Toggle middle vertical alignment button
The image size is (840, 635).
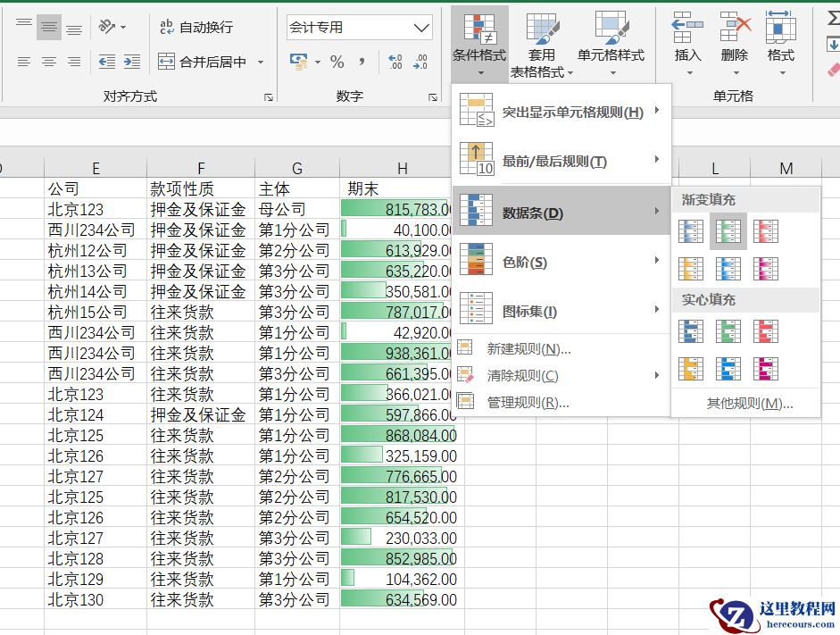pos(49,28)
